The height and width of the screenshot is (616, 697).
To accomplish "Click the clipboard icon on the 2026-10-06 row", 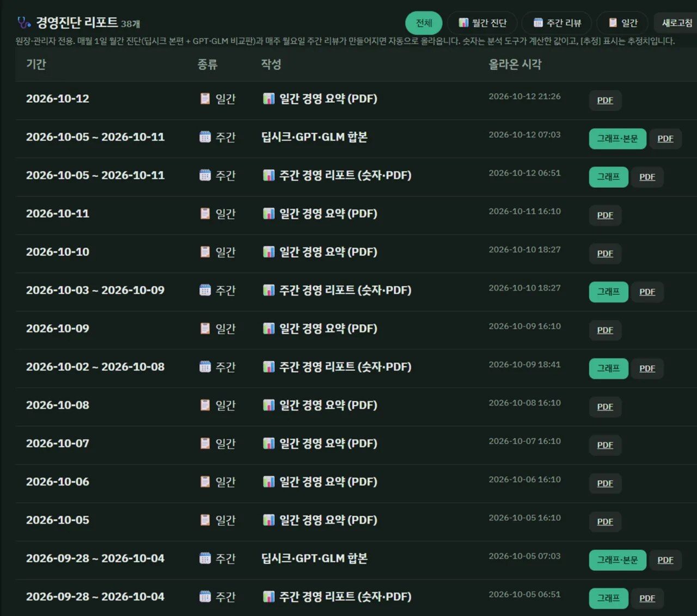I will (x=205, y=482).
